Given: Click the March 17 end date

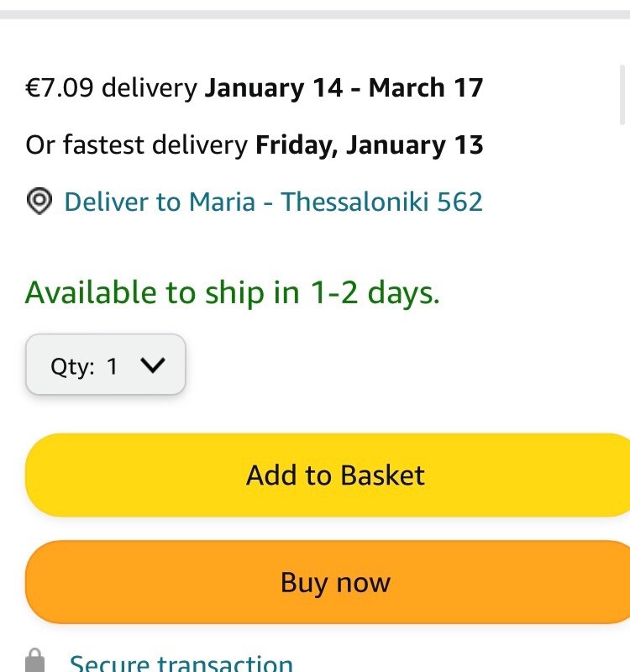Looking at the screenshot, I should click(426, 88).
